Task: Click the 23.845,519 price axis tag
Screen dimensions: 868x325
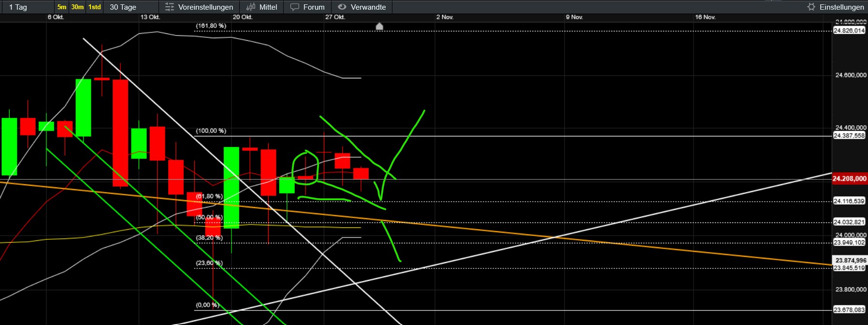Action: (x=849, y=268)
